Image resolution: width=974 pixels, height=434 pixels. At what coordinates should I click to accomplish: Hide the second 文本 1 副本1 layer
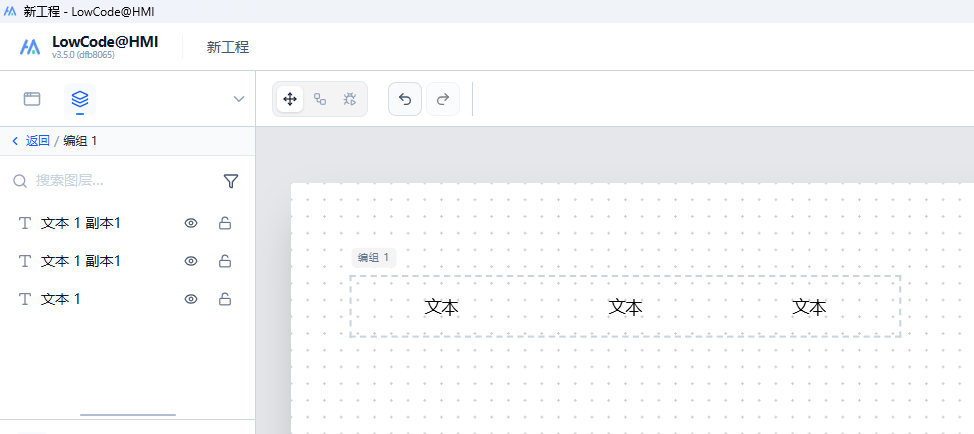[x=191, y=261]
